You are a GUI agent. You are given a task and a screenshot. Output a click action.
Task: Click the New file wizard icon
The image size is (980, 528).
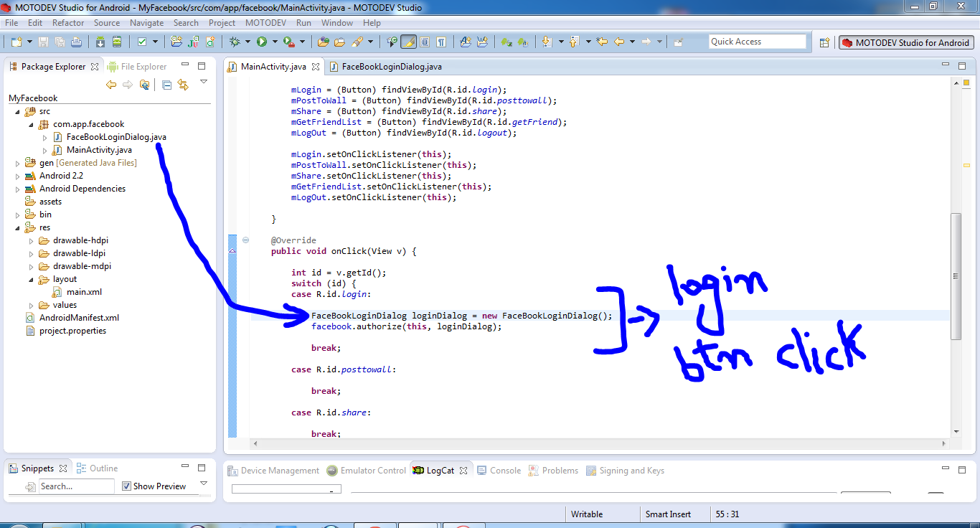tap(17, 42)
